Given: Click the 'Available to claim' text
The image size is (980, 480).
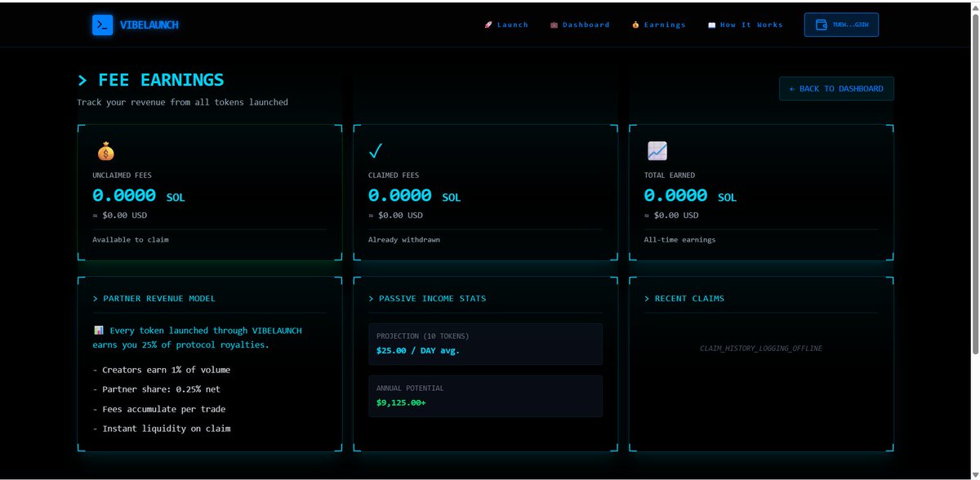Looking at the screenshot, I should [x=130, y=239].
